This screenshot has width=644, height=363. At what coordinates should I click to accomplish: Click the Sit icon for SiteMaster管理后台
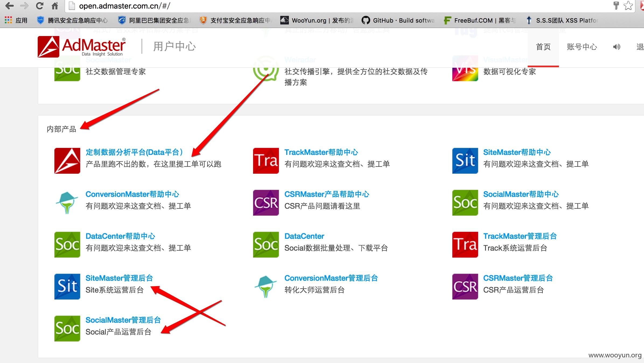pyautogui.click(x=67, y=287)
